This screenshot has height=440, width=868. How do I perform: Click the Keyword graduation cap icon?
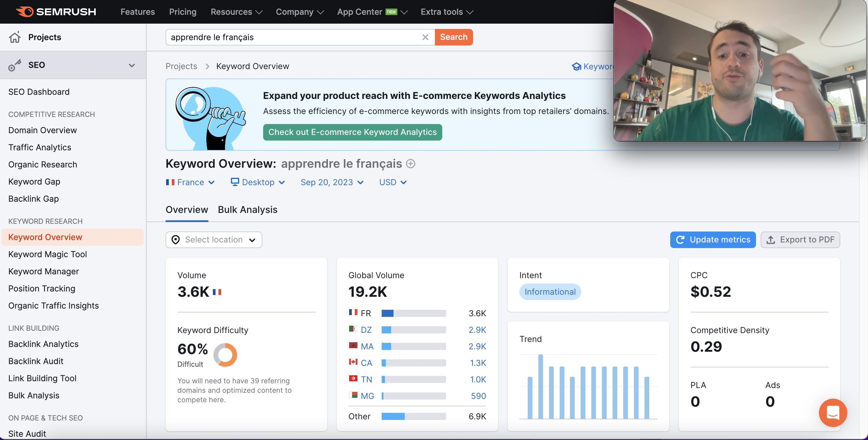coord(576,67)
